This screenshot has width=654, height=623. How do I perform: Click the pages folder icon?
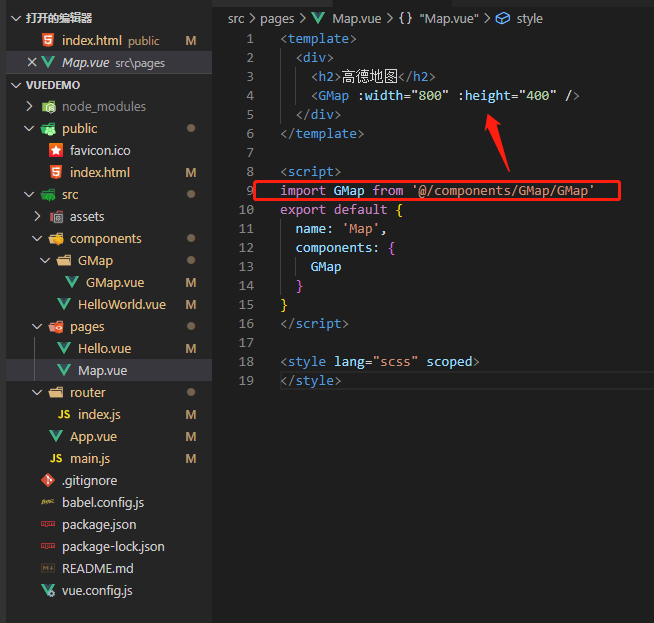click(56, 327)
